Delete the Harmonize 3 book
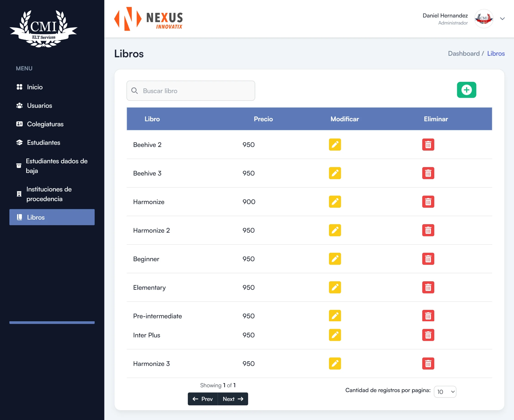 pos(428,364)
